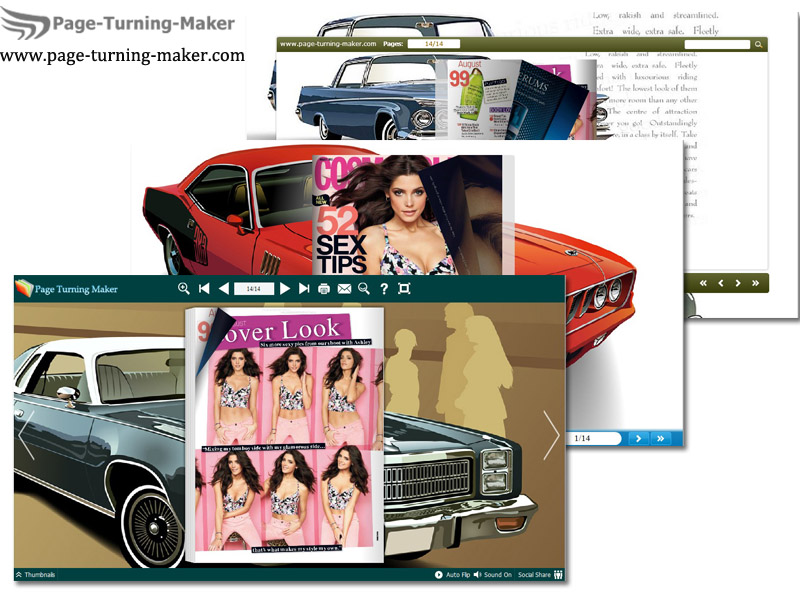
Task: Click the search magnifier in olive toolbar
Action: (759, 44)
